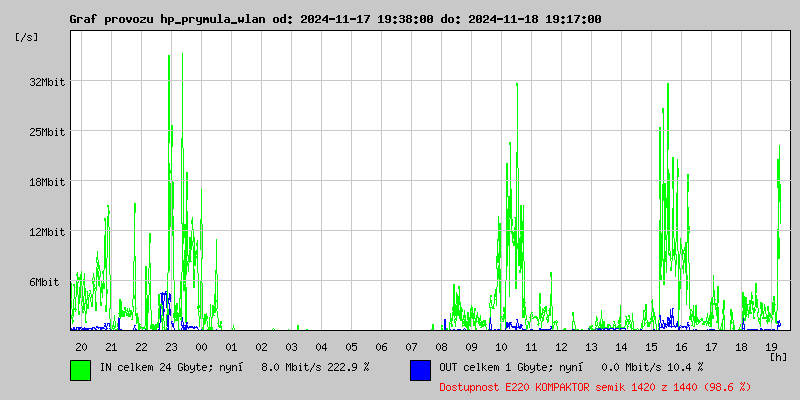Click the 32Mbit y-axis label
The height and width of the screenshot is (400, 800).
click(x=47, y=82)
